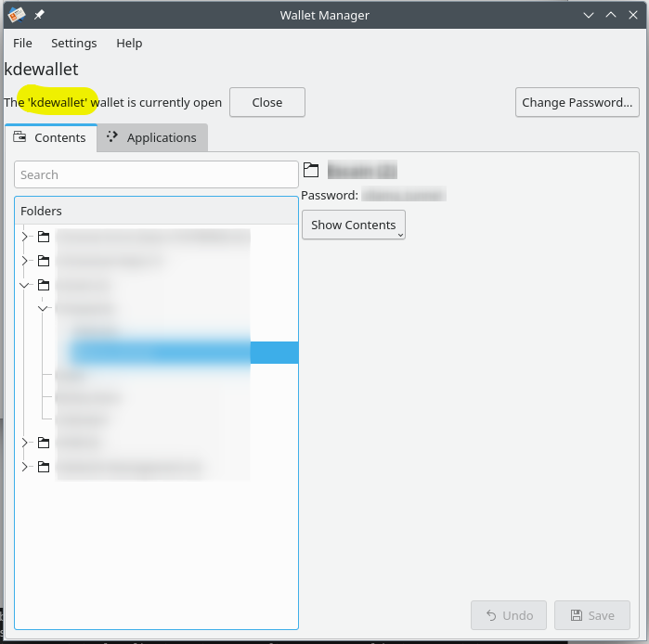649x644 pixels.
Task: Expand the first folder in the tree
Action: pos(25,238)
